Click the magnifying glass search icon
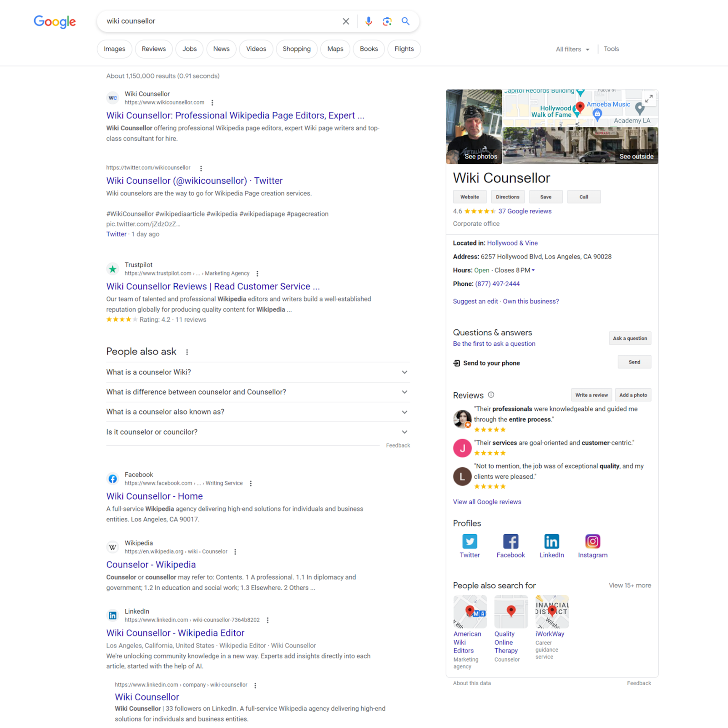Screen dimensions: 728x728 (405, 21)
